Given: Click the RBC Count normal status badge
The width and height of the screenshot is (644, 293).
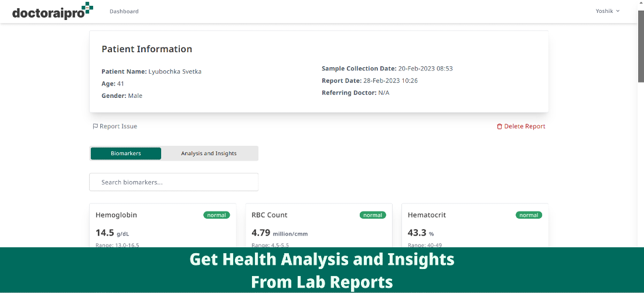Looking at the screenshot, I should coord(373,215).
